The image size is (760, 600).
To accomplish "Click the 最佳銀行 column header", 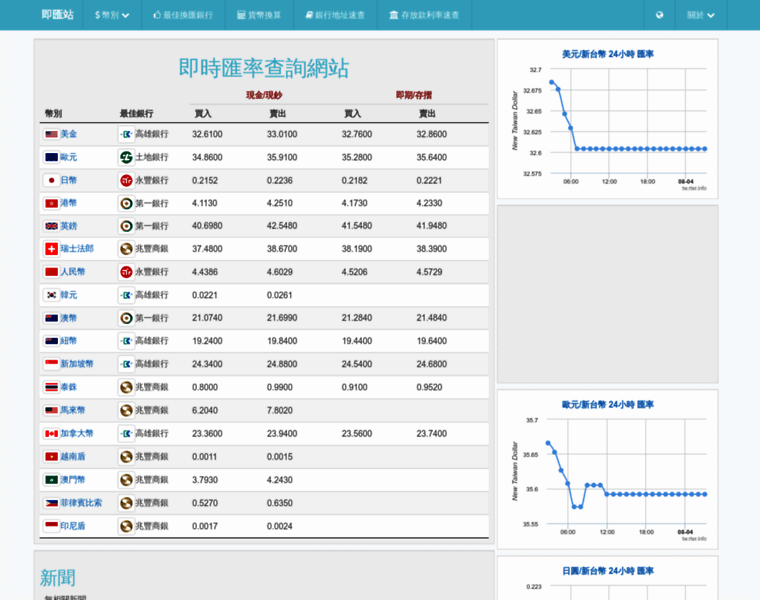I will (x=136, y=113).
